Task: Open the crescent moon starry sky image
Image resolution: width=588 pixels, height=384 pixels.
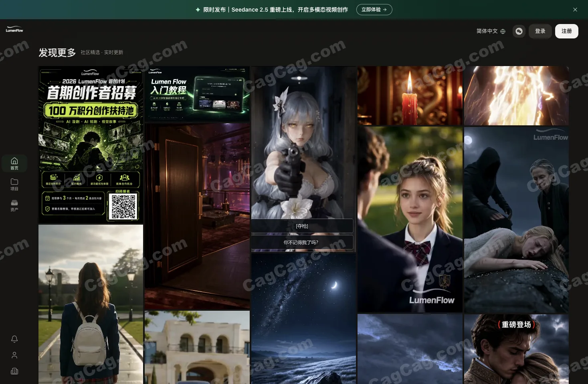Action: (x=303, y=319)
